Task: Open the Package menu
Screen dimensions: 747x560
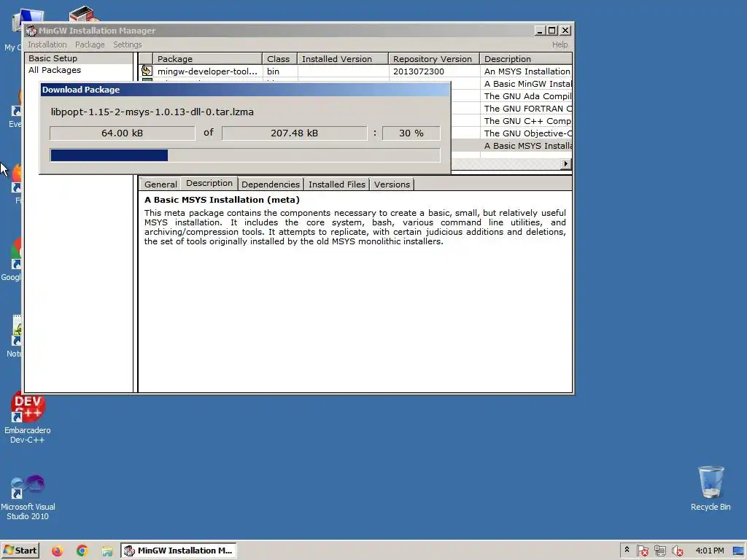Action: pos(90,44)
